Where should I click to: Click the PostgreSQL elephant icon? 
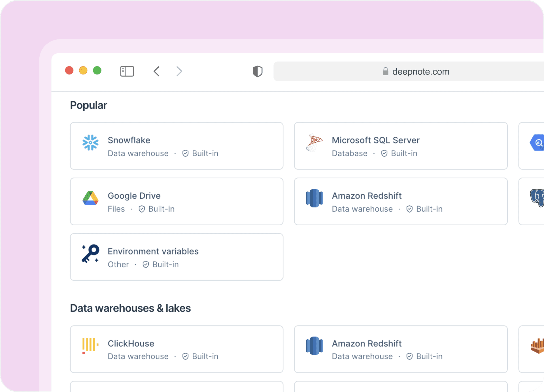(537, 198)
